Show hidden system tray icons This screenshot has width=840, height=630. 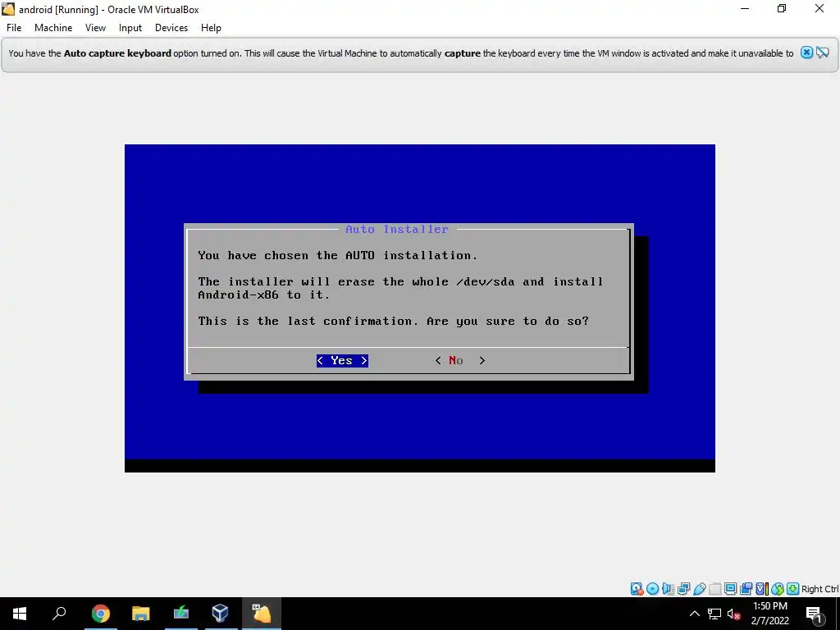click(x=694, y=614)
